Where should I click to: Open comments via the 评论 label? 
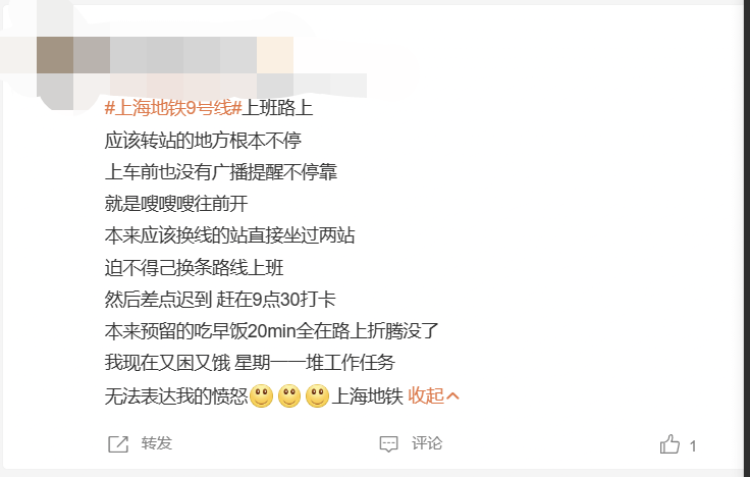[x=427, y=443]
